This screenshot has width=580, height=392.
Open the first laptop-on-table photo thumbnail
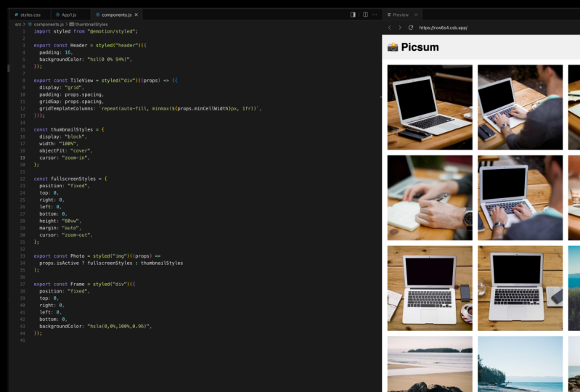point(430,107)
